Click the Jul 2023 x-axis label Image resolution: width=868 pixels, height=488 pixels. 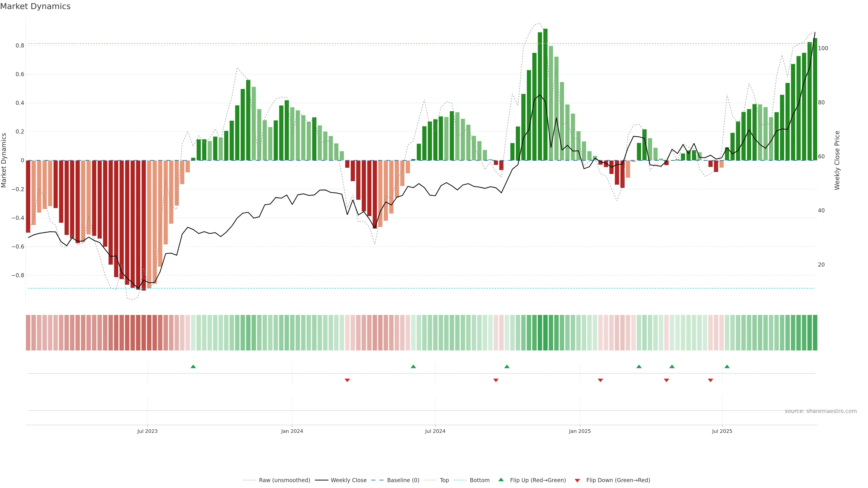pos(147,431)
